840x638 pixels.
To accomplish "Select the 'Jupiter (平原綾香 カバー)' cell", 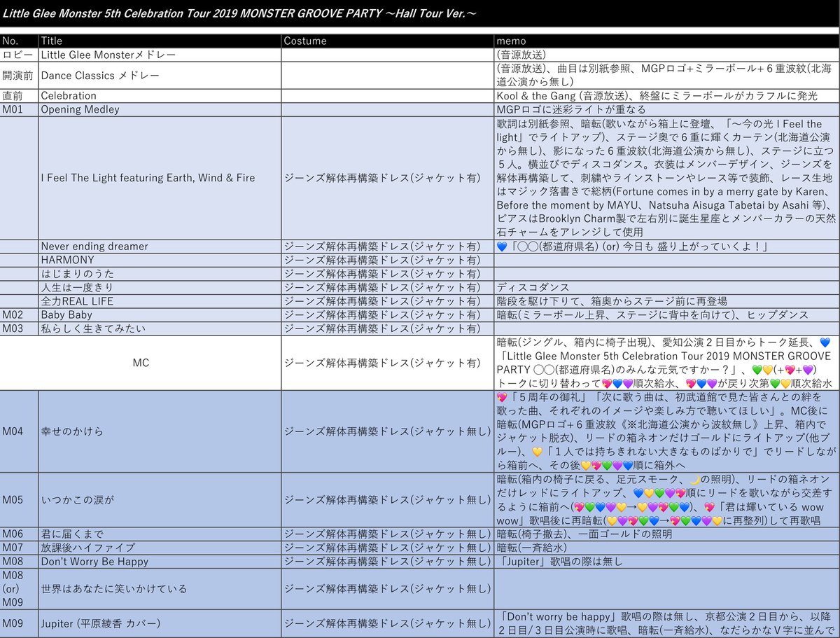I will tap(160, 623).
